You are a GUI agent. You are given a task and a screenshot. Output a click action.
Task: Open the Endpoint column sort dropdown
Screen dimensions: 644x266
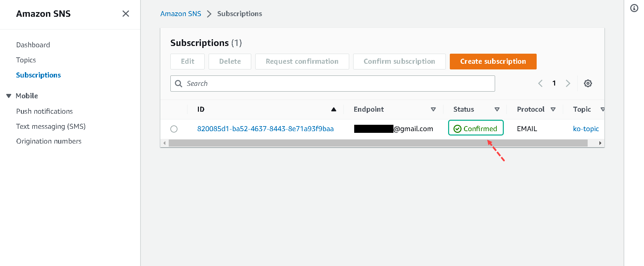click(x=433, y=109)
